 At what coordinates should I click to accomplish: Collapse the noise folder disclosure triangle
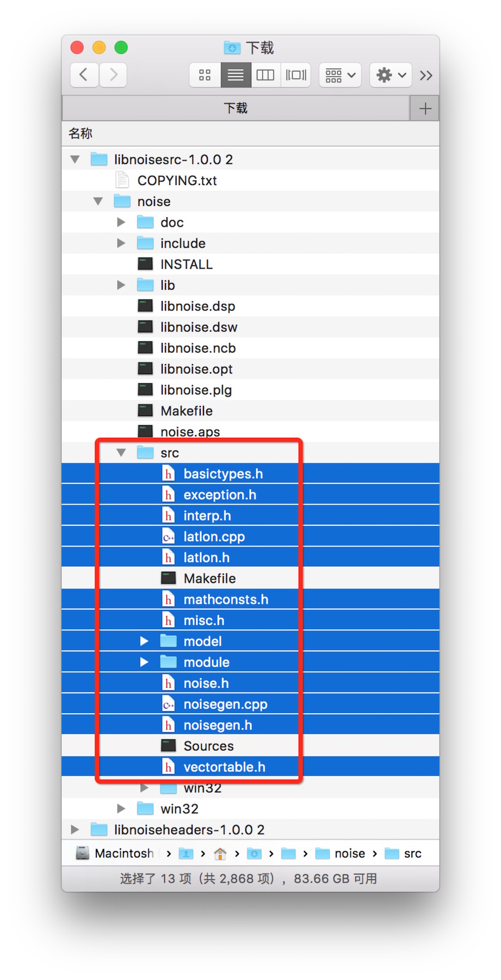98,201
